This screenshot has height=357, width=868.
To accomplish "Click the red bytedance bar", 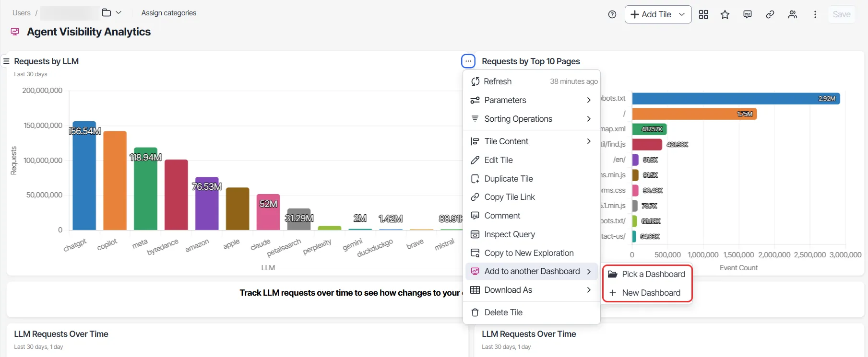I will point(176,195).
